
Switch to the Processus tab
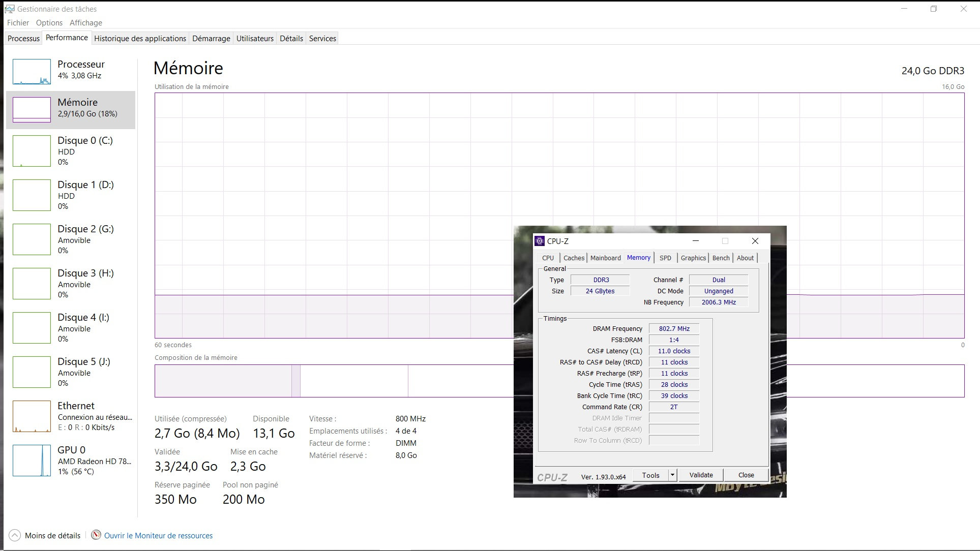click(x=23, y=39)
